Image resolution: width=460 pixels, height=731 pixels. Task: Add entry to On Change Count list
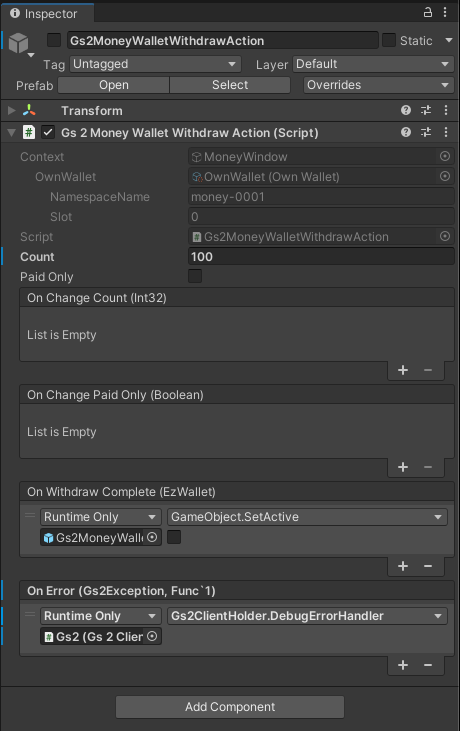point(403,370)
